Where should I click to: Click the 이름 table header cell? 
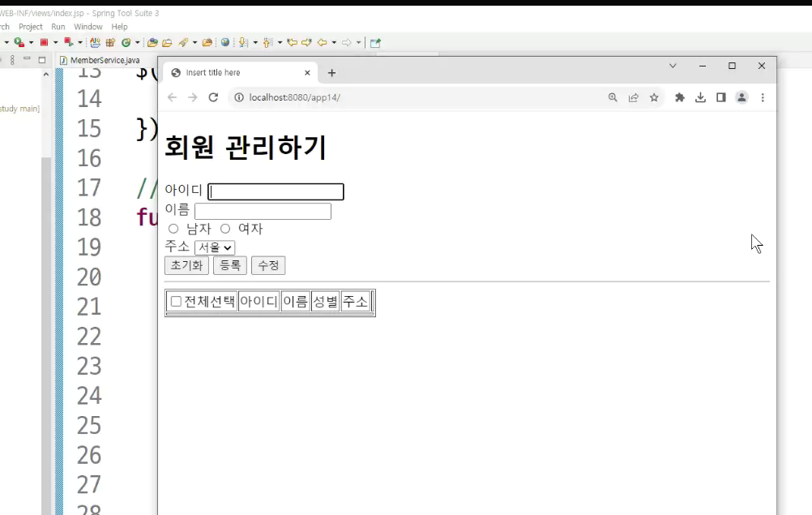(295, 302)
